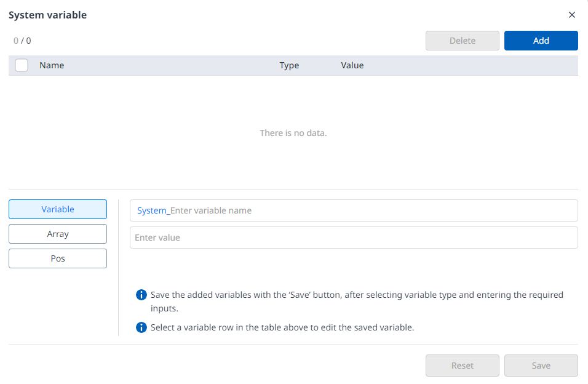This screenshot has height=384, width=588.
Task: Click the 0 / 0 selection counter
Action: pyautogui.click(x=22, y=41)
